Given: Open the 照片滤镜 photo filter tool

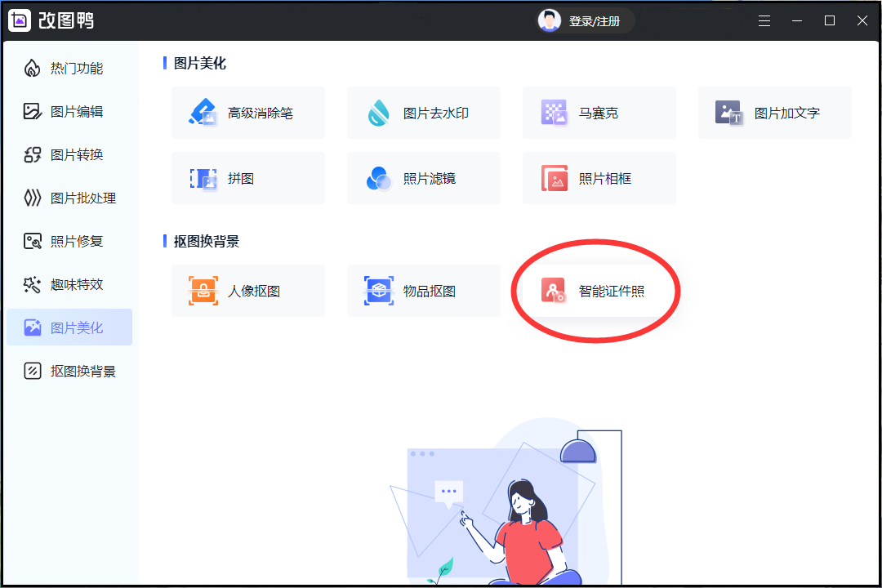Looking at the screenshot, I should click(x=423, y=178).
